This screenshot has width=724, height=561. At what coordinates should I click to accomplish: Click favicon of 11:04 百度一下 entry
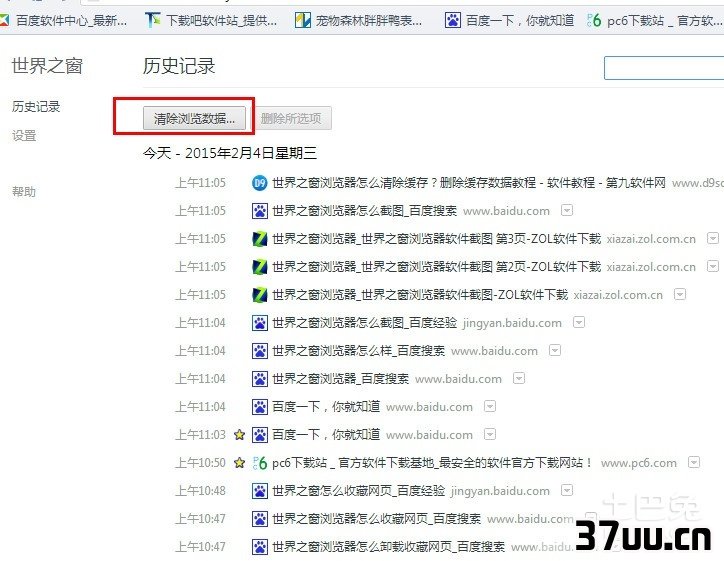[259, 407]
